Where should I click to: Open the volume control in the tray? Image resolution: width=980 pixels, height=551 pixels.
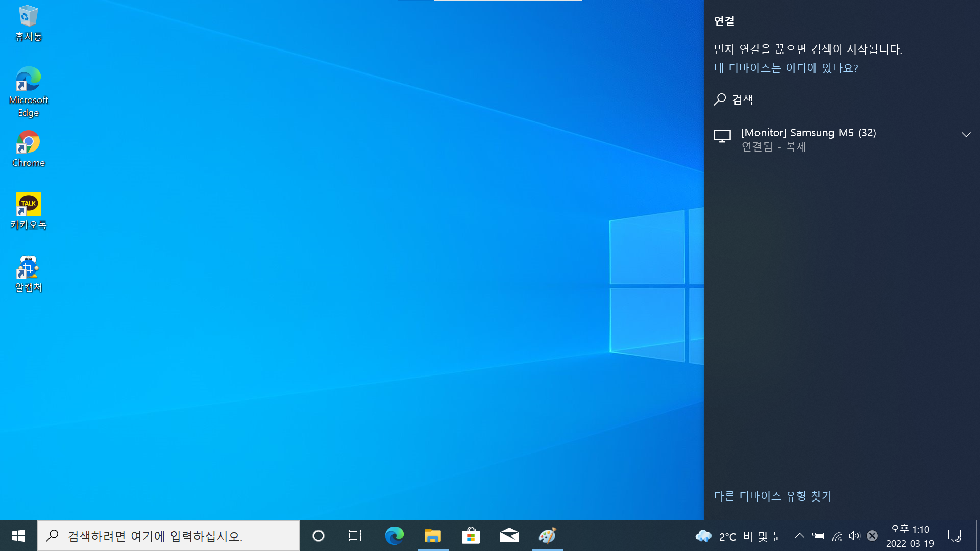click(854, 536)
